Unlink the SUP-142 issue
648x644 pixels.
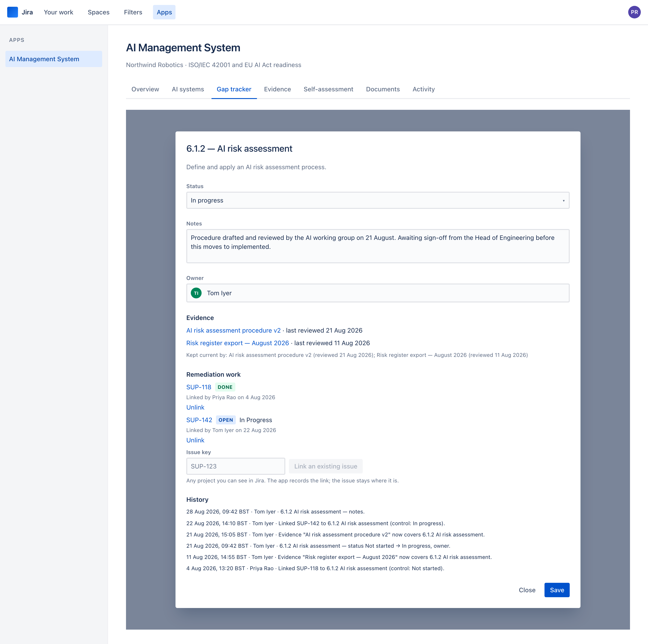tap(195, 440)
